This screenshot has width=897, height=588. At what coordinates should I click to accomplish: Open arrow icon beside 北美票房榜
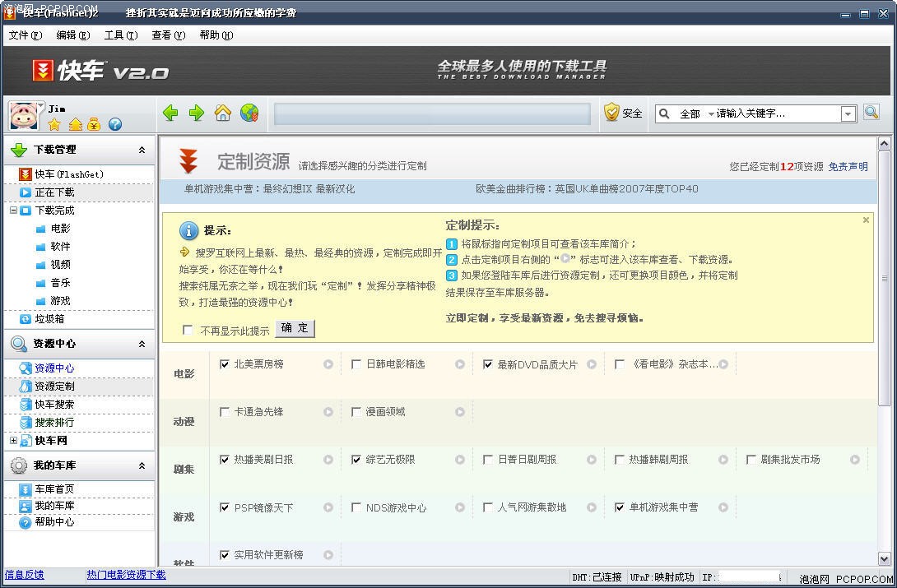328,364
